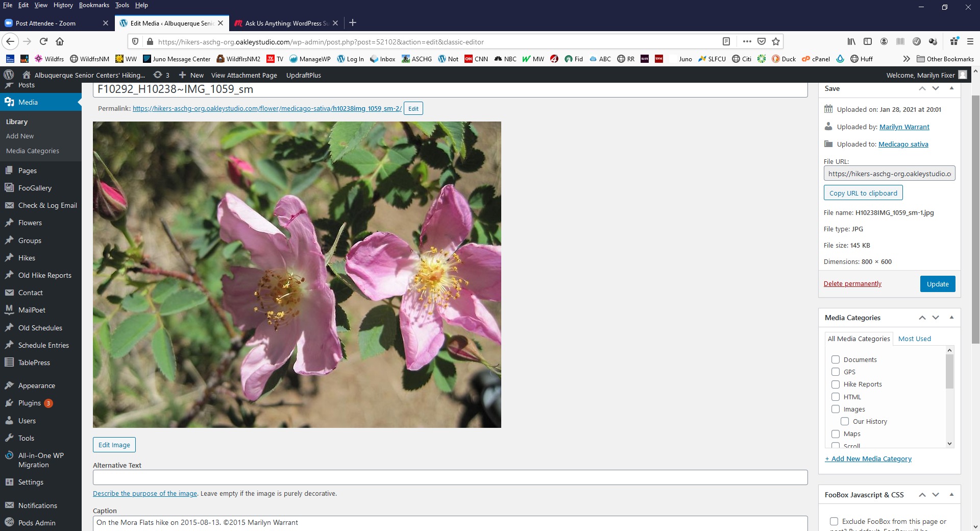
Task: Collapse the Media Categories panel toggle
Action: (x=951, y=318)
